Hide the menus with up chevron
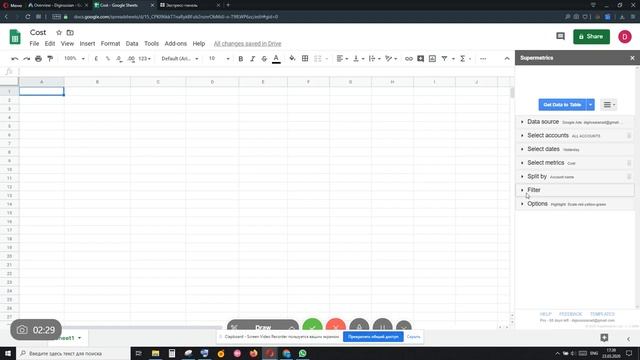This screenshot has height=360, width=640. [x=507, y=59]
